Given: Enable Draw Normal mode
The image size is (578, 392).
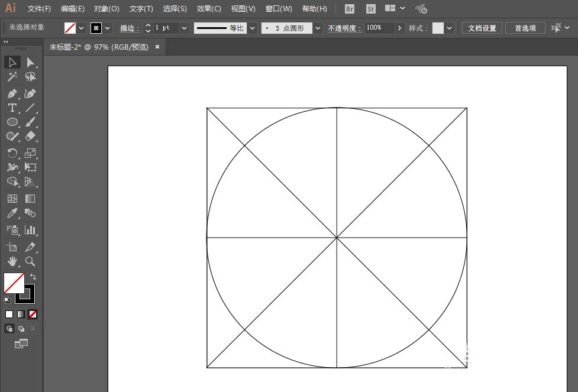Looking at the screenshot, I should (x=9, y=328).
